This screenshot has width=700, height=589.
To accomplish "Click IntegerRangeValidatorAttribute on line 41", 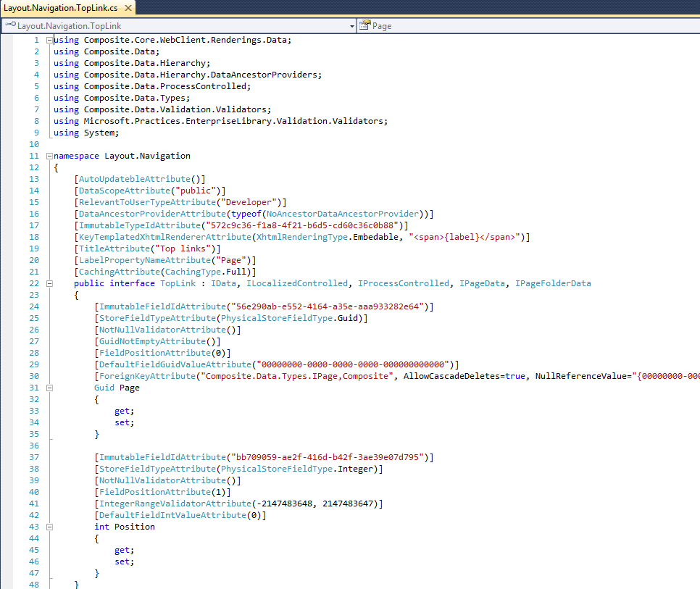I will 174,504.
